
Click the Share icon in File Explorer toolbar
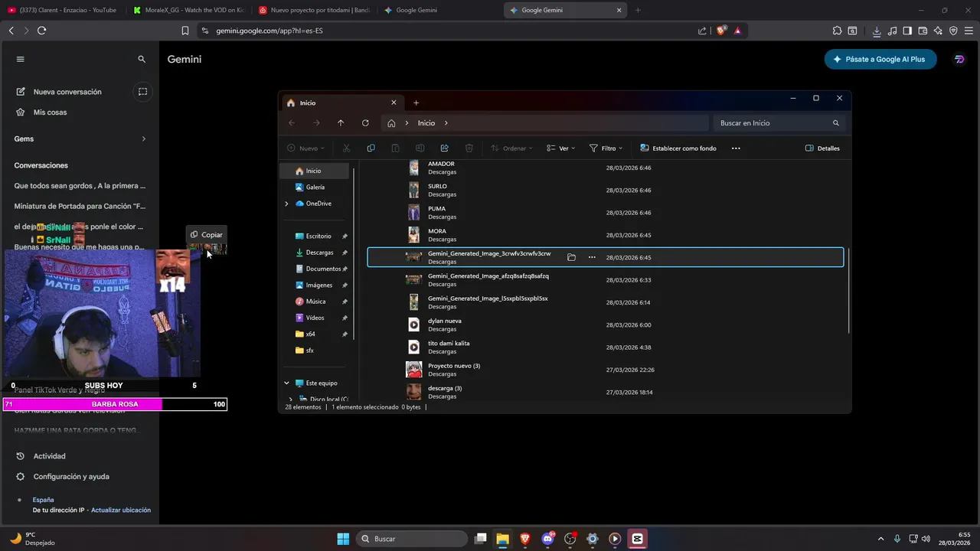(444, 148)
